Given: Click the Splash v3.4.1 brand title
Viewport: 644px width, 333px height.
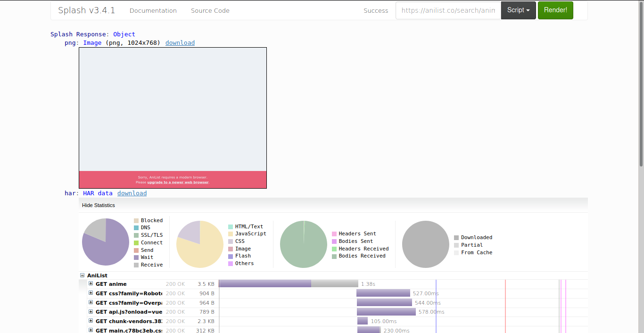Looking at the screenshot, I should coord(86,10).
